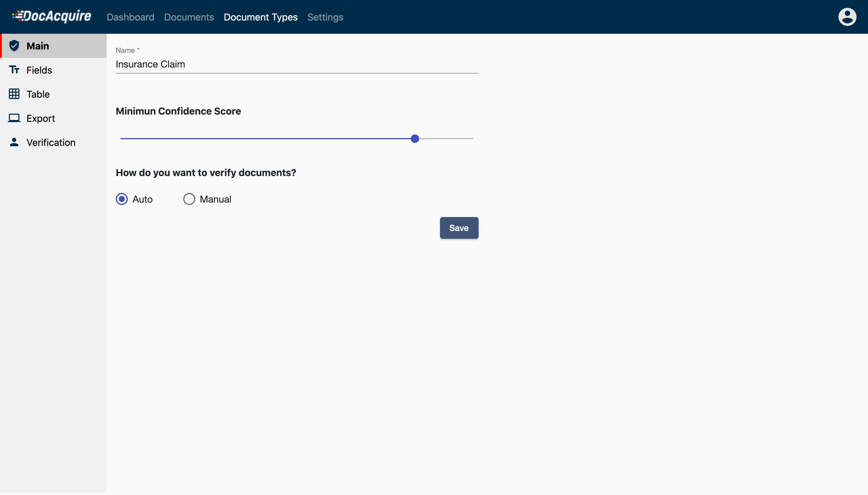Click the confidence score slider handle
868x495 pixels.
tap(414, 139)
